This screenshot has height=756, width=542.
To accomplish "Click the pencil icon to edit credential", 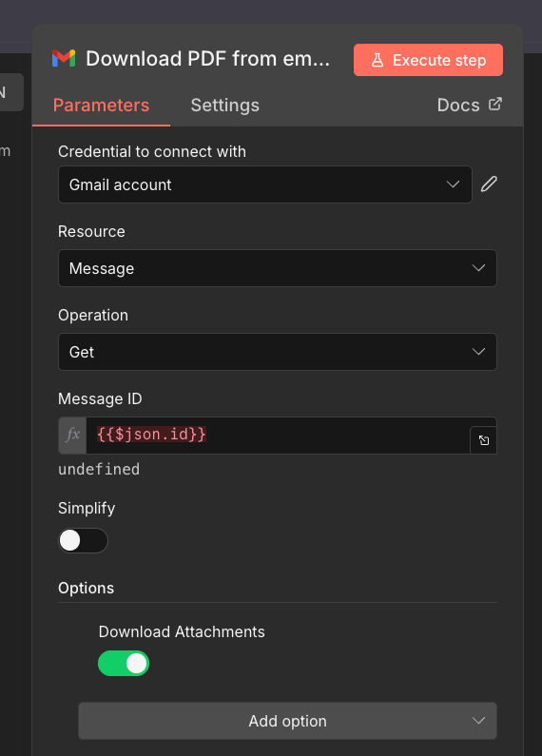I will [x=489, y=184].
